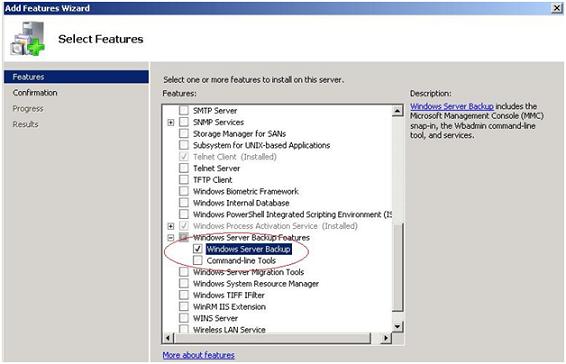Check the SMTP Server checkbox

(184, 110)
